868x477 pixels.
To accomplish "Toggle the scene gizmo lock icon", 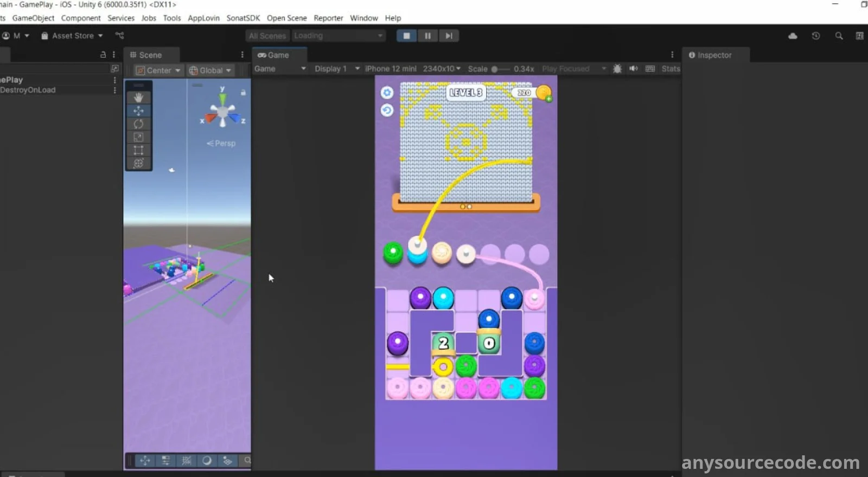I will [243, 93].
